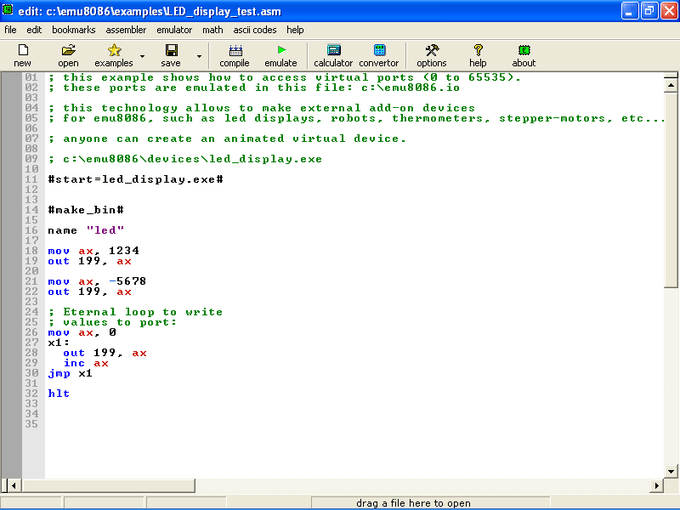Open the ascii codes menu

[255, 30]
